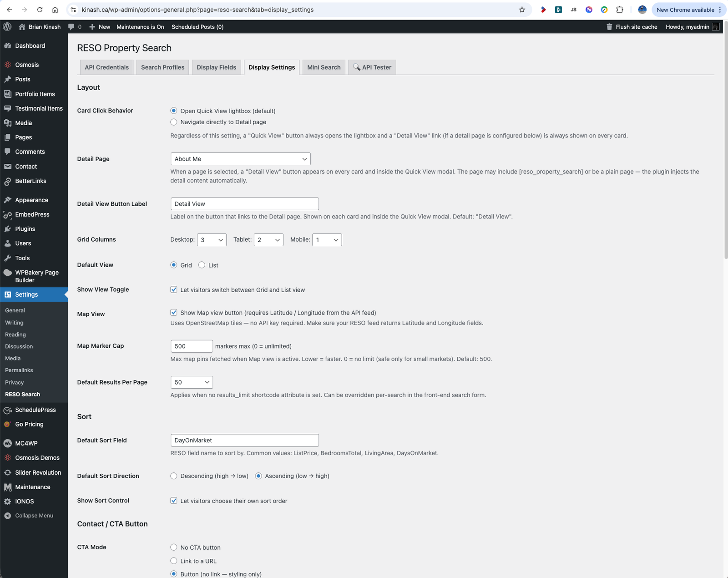
Task: Click the Map Marker Cap number field
Action: pyautogui.click(x=192, y=346)
